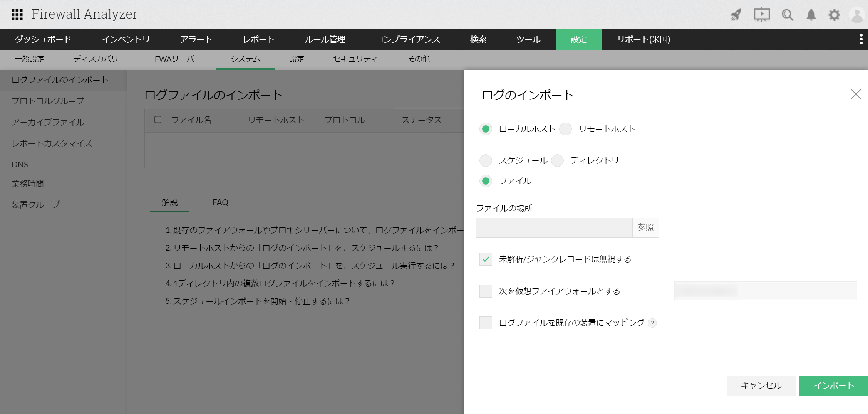Click the ファイルの場所 input field

[554, 228]
